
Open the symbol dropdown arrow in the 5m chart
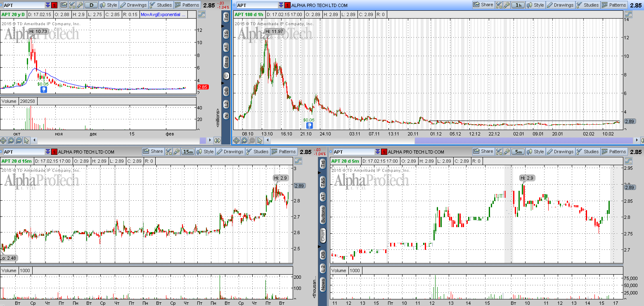378,152
